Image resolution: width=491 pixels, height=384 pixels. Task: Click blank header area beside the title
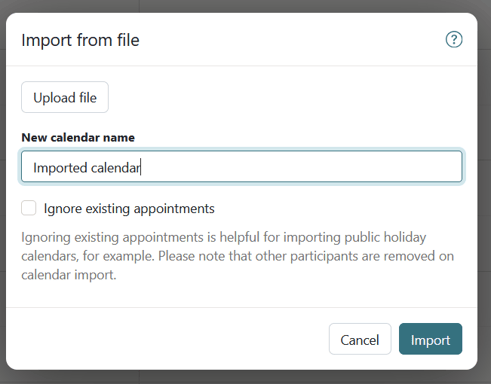coord(292,40)
